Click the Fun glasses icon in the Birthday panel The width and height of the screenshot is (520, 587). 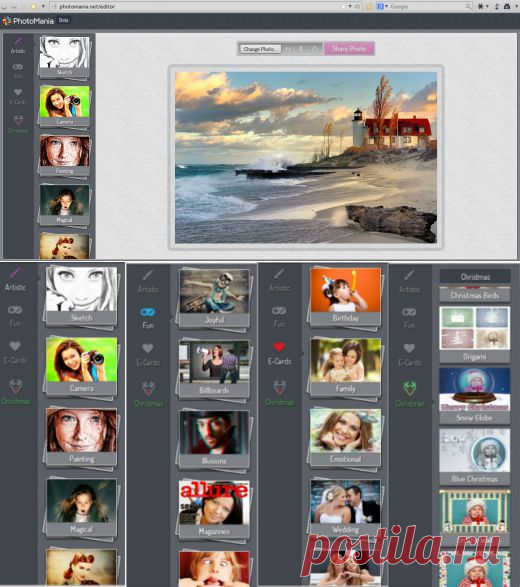(279, 310)
